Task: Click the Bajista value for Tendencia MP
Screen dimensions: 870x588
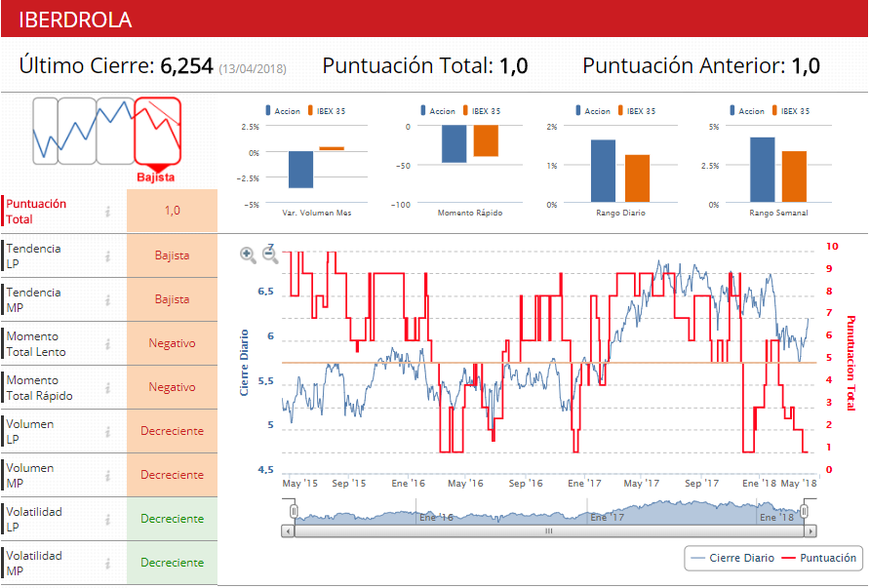Action: [172, 299]
